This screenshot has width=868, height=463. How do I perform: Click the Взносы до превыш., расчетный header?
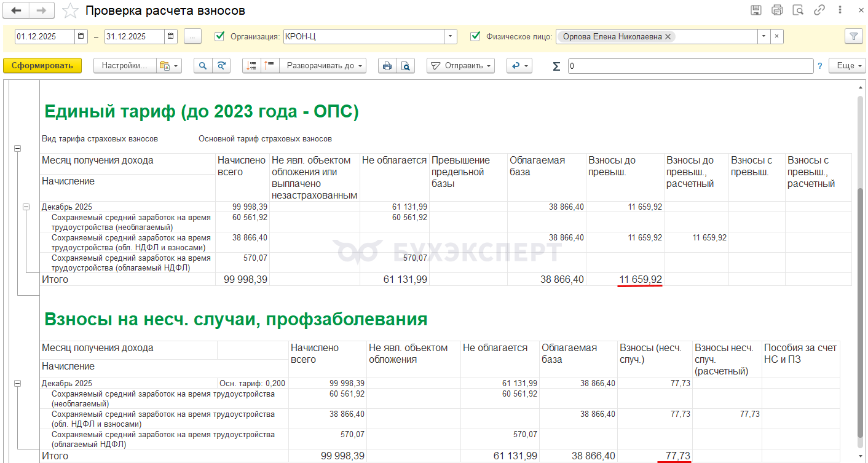[696, 177]
